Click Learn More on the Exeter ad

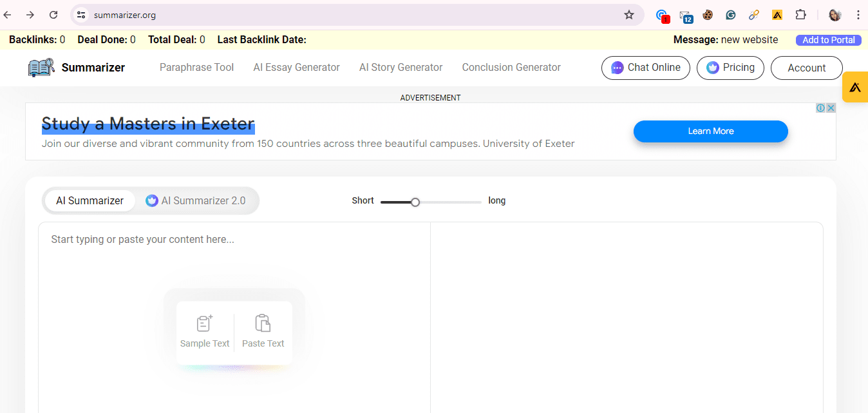tap(710, 131)
